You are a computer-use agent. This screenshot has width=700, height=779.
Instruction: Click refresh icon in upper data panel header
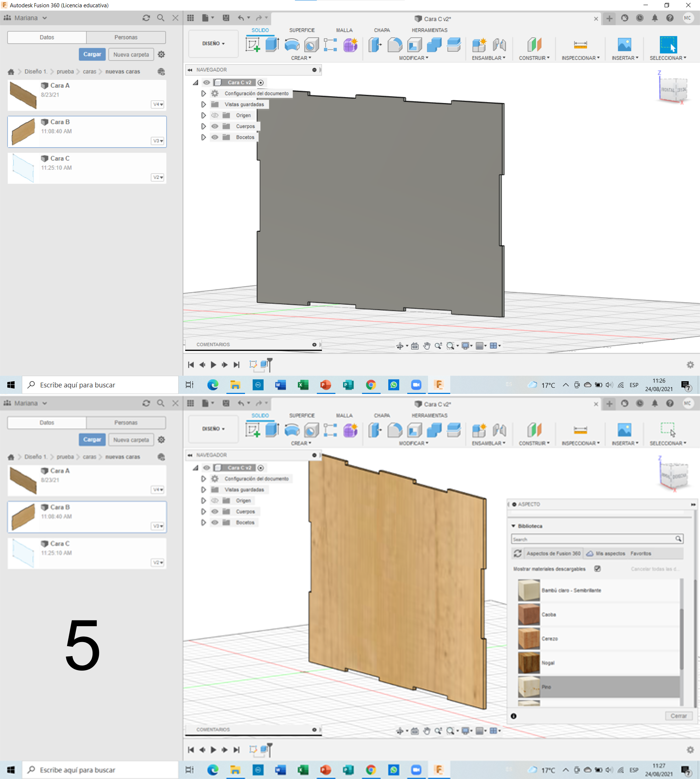click(x=146, y=18)
